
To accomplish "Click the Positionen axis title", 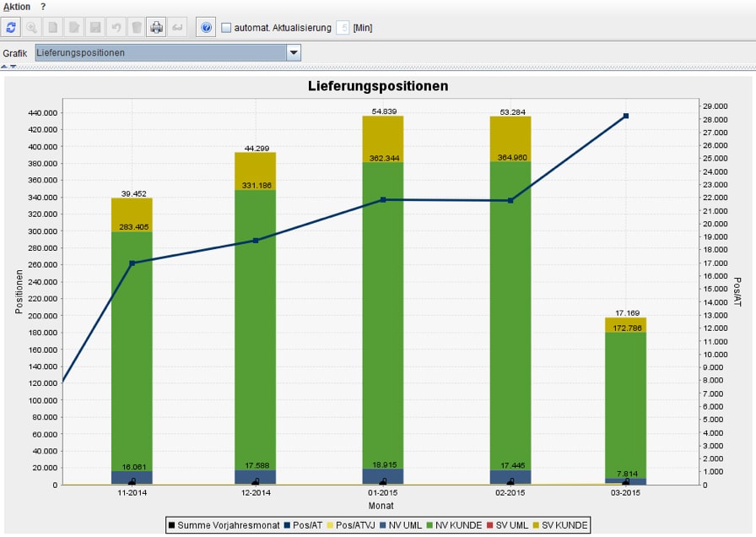I will tap(19, 291).
